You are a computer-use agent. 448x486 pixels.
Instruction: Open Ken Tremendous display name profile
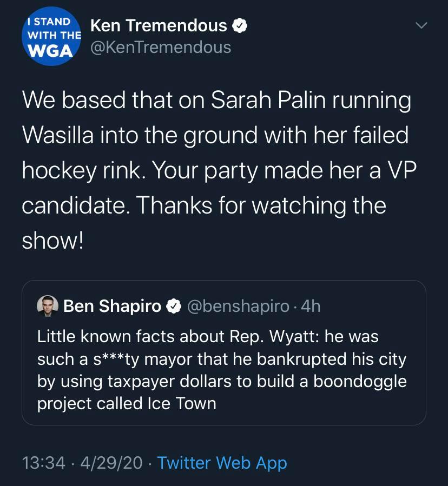(159, 25)
